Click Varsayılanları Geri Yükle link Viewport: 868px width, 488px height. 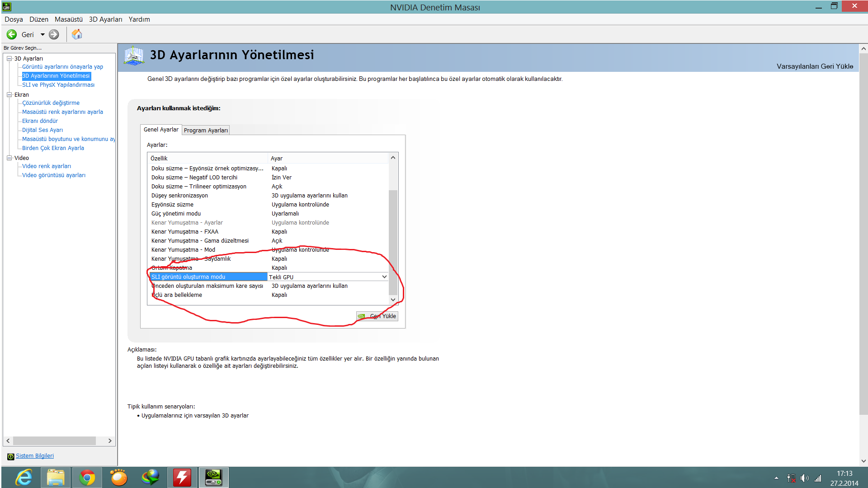(815, 66)
